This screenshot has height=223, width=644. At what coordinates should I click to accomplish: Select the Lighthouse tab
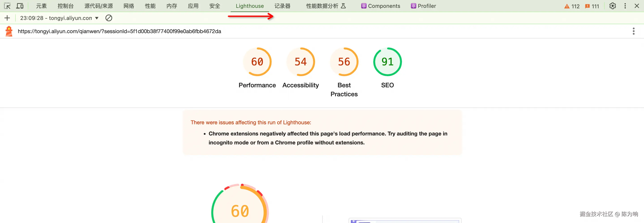(249, 6)
